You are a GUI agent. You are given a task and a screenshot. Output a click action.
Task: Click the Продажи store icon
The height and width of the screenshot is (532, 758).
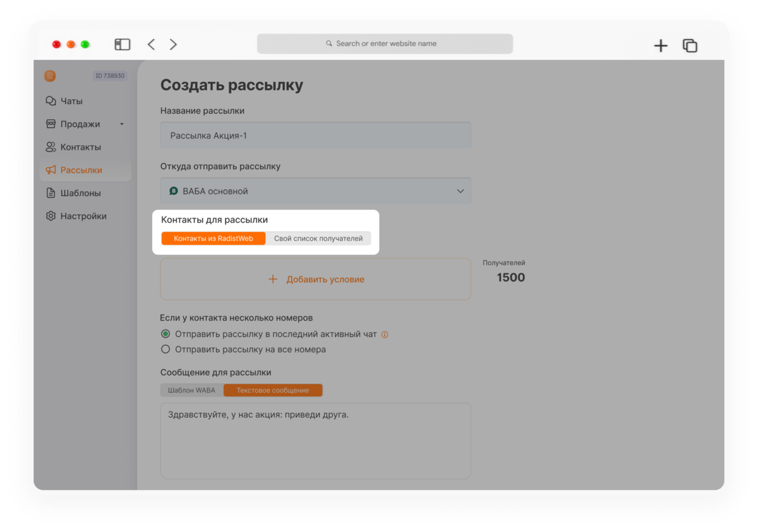(51, 124)
